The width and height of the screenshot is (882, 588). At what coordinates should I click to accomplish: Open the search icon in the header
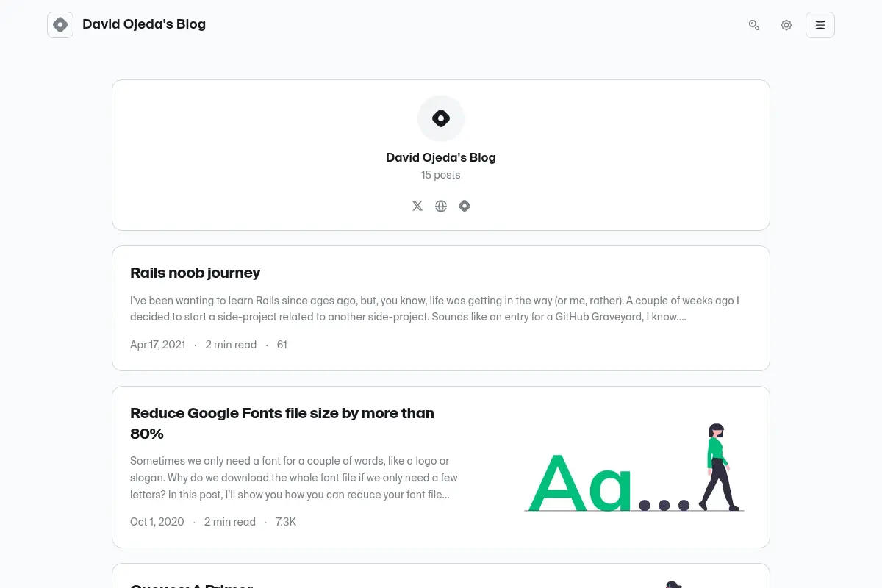coord(754,25)
